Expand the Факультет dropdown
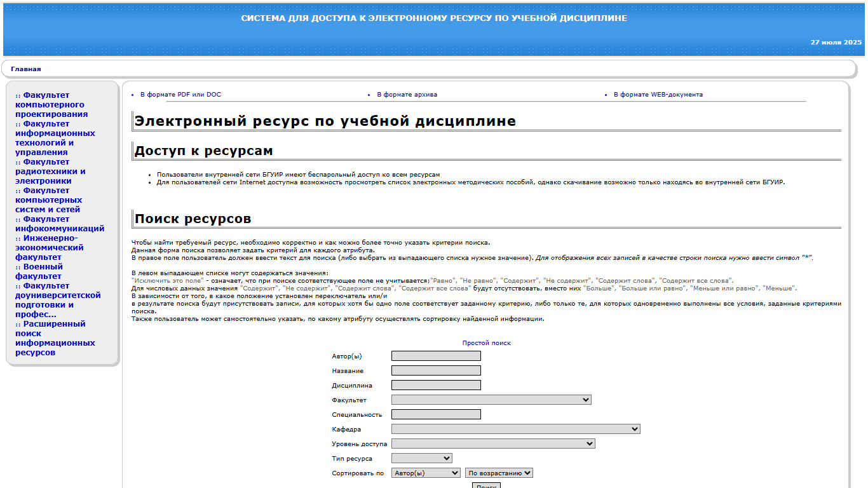Screen dimensions: 868x488 click(491, 400)
